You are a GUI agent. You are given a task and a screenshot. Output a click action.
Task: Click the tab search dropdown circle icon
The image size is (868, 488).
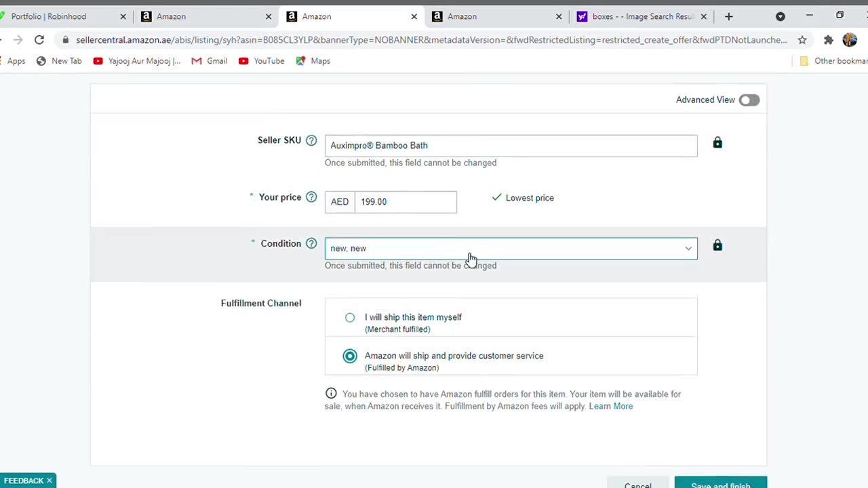pyautogui.click(x=781, y=16)
